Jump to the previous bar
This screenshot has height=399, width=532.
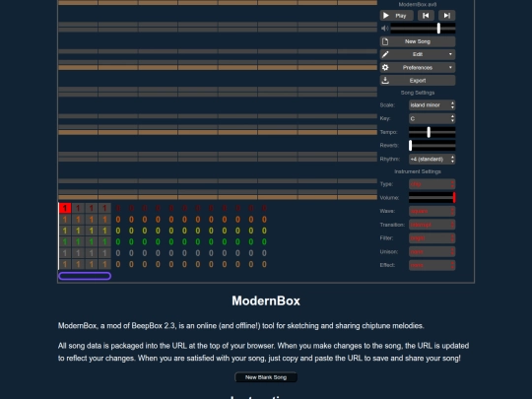click(426, 16)
